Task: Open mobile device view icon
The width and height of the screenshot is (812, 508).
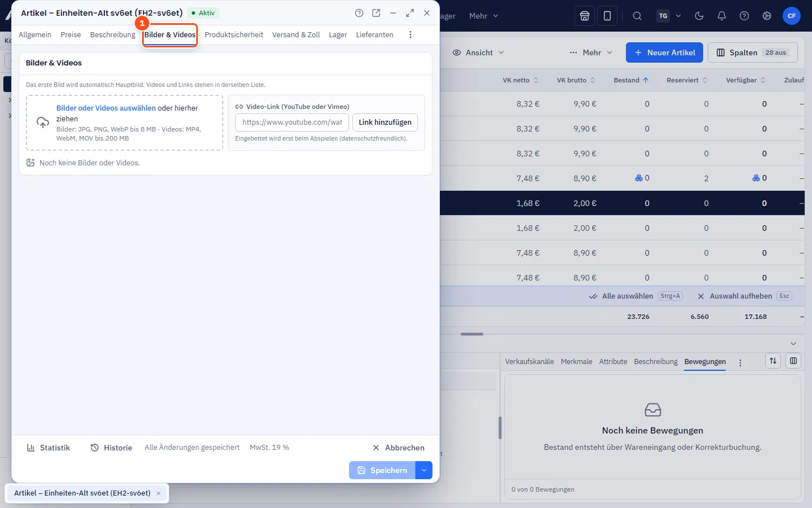Action: coord(607,16)
